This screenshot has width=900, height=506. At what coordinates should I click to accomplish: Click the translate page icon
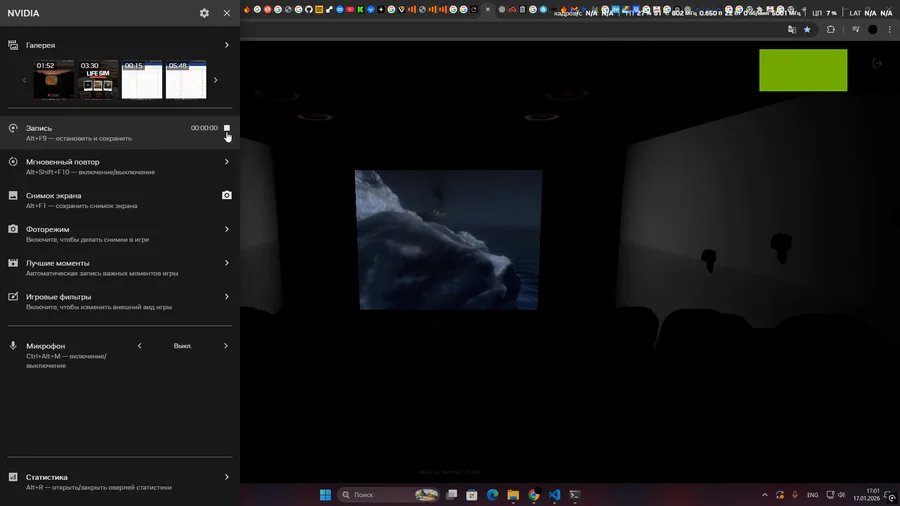click(x=792, y=30)
